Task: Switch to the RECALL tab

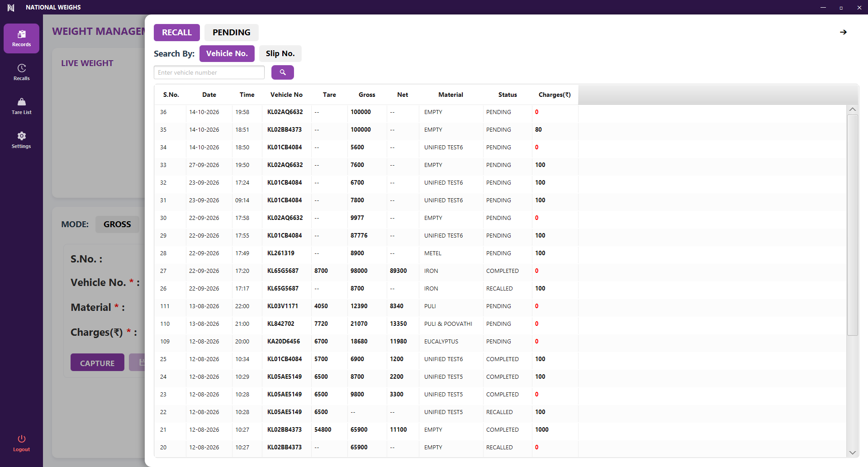Action: point(177,33)
